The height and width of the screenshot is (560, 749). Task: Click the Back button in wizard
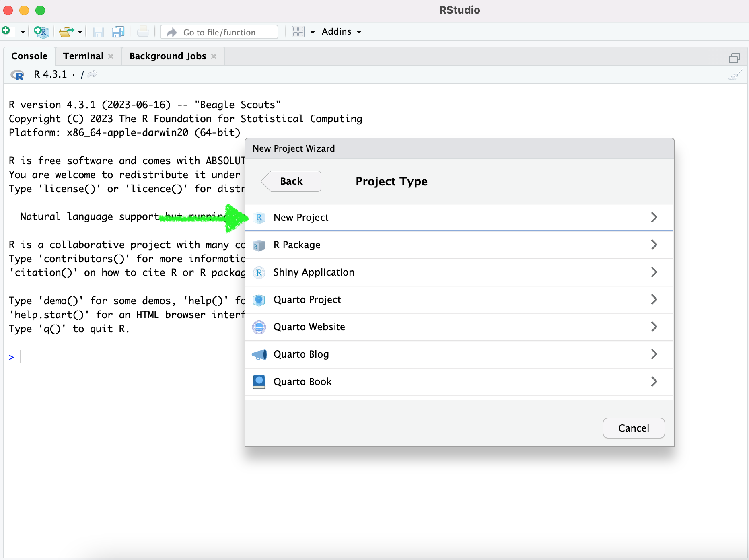click(291, 181)
